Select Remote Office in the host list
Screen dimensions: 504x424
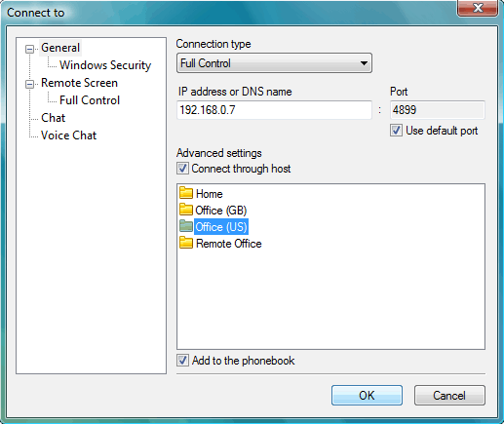[x=229, y=244]
